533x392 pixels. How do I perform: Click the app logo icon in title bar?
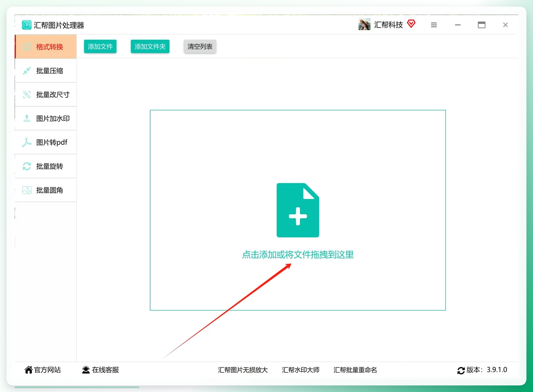click(27, 25)
